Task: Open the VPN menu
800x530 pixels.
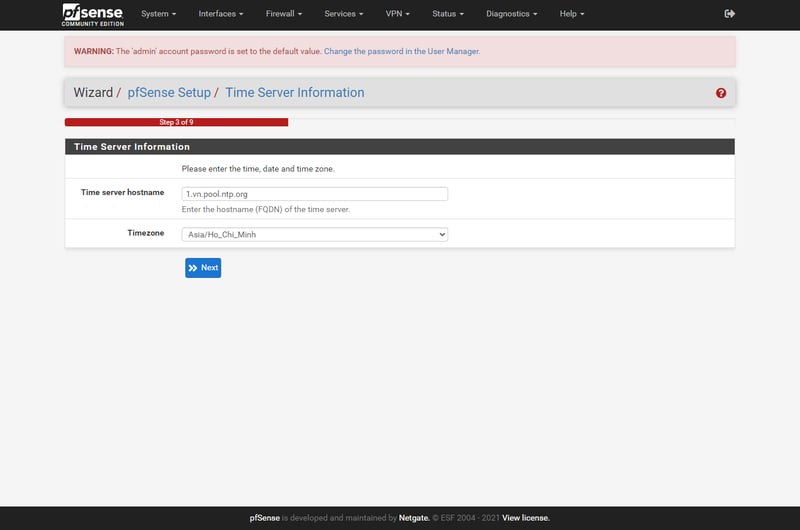Action: pyautogui.click(x=397, y=14)
